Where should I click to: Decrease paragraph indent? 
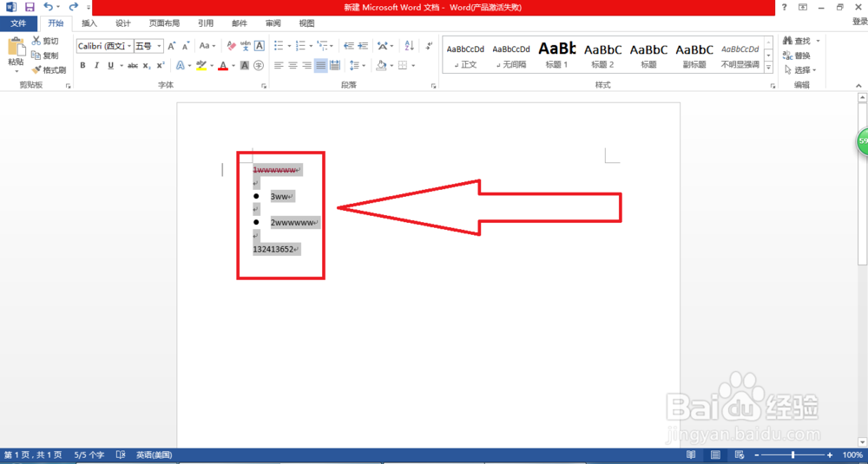349,46
